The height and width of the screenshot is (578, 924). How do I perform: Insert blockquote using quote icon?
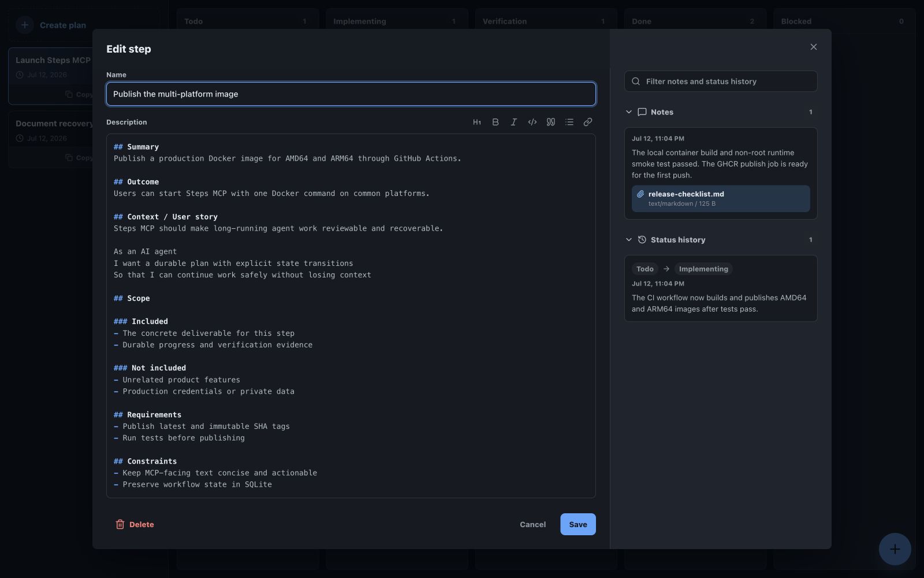pyautogui.click(x=551, y=122)
